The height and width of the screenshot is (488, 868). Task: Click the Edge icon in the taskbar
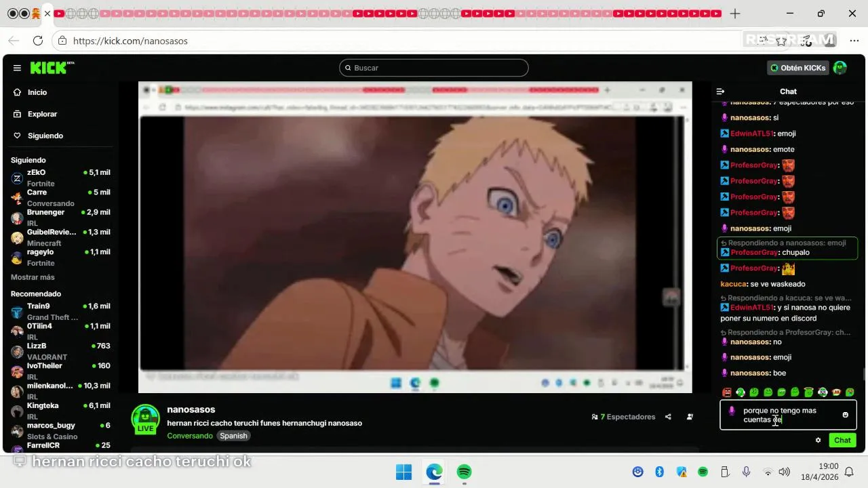tap(434, 472)
